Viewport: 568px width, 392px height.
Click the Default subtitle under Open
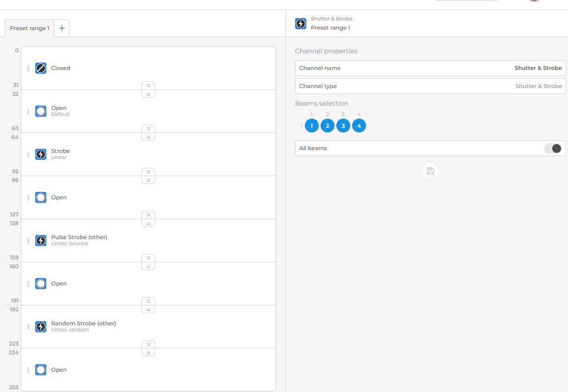(x=60, y=114)
